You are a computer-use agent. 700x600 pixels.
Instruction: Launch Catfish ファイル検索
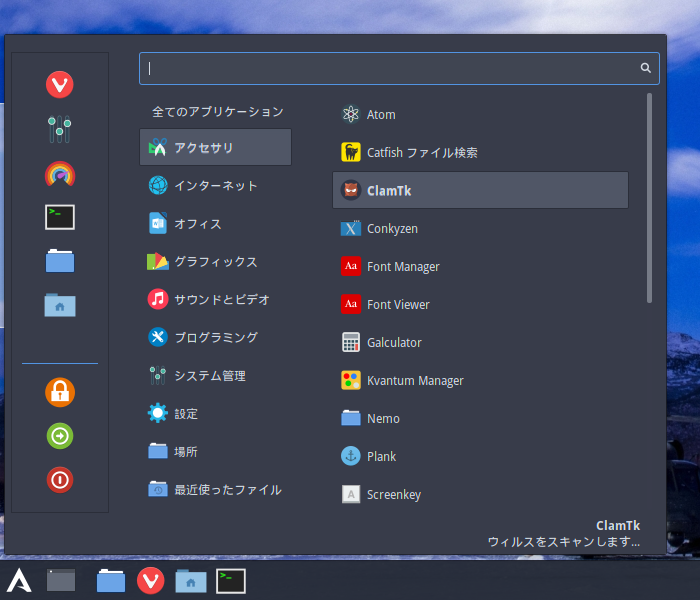480,152
